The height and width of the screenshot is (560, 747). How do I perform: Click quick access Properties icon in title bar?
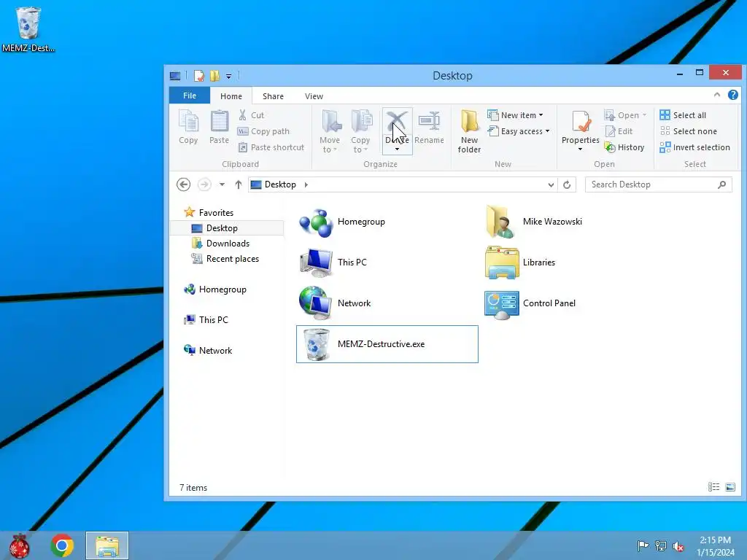(x=198, y=76)
